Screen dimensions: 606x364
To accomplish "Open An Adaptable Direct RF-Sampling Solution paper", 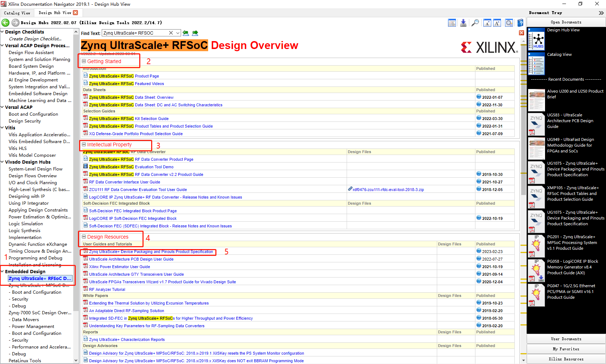I will tap(127, 311).
